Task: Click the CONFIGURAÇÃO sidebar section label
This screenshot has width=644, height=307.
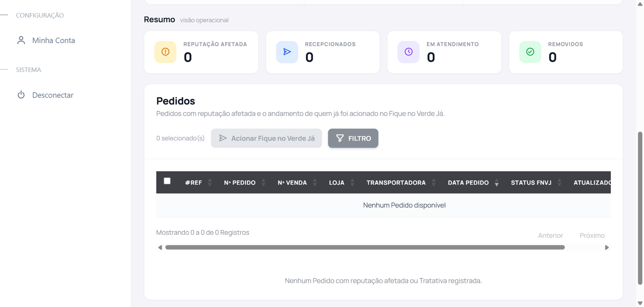Action: pos(40,15)
